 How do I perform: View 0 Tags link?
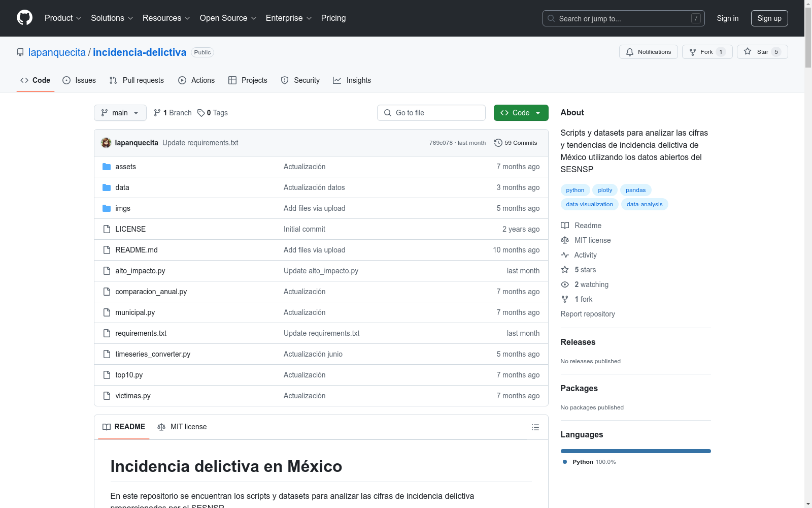point(213,113)
